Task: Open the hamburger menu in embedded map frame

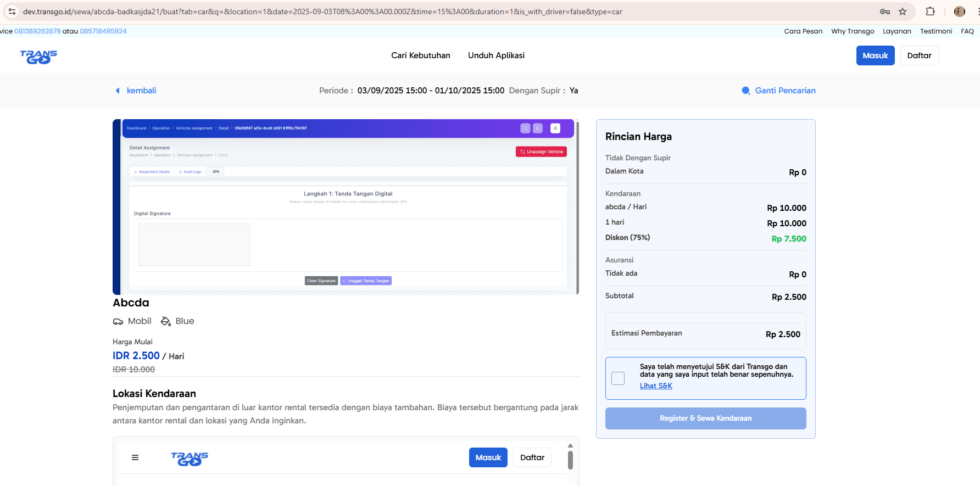Action: click(x=135, y=457)
